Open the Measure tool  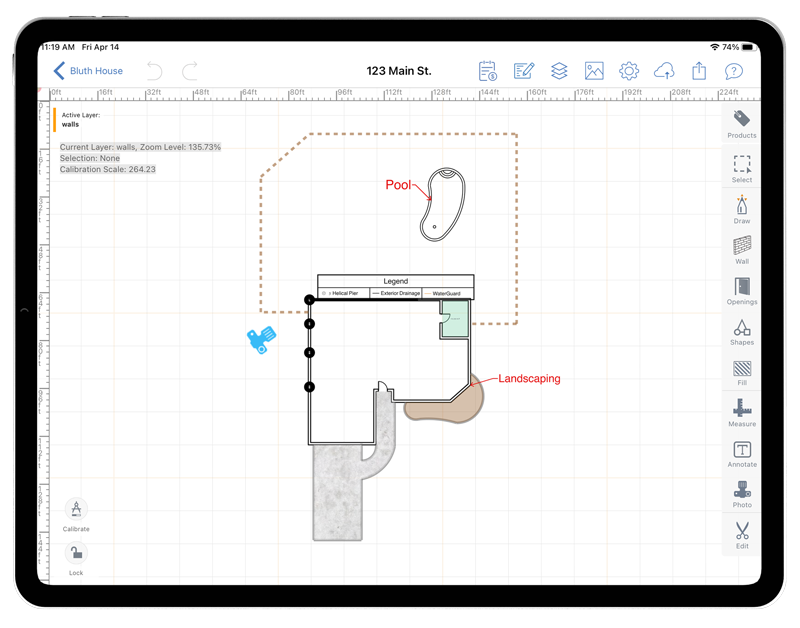(x=741, y=412)
